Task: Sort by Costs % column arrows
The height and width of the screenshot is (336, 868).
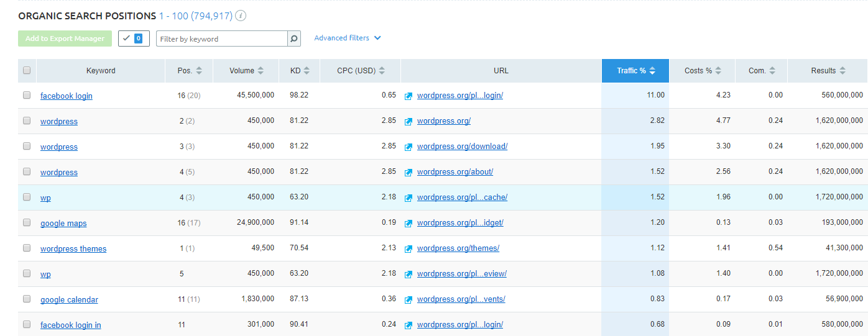Action: 718,71
